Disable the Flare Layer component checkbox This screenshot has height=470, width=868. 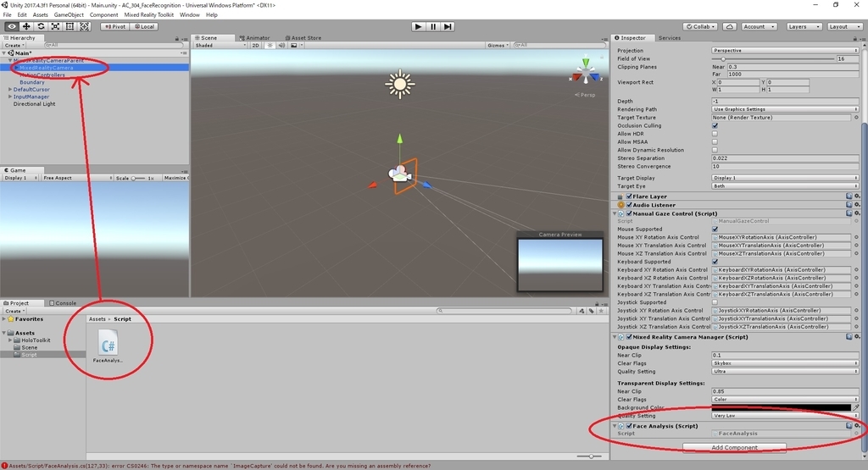tap(629, 196)
